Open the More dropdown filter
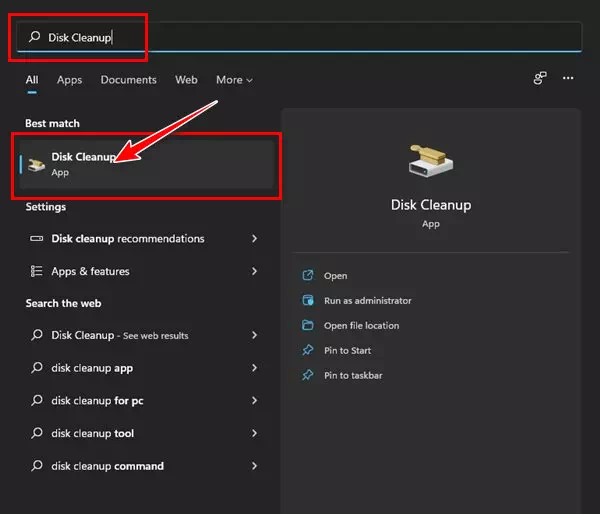This screenshot has width=600, height=514. point(234,80)
